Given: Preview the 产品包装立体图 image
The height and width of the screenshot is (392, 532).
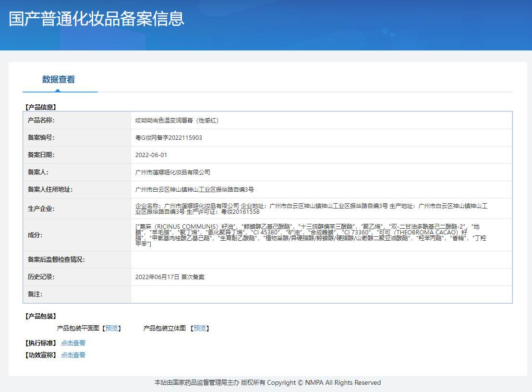Looking at the screenshot, I should (200, 328).
